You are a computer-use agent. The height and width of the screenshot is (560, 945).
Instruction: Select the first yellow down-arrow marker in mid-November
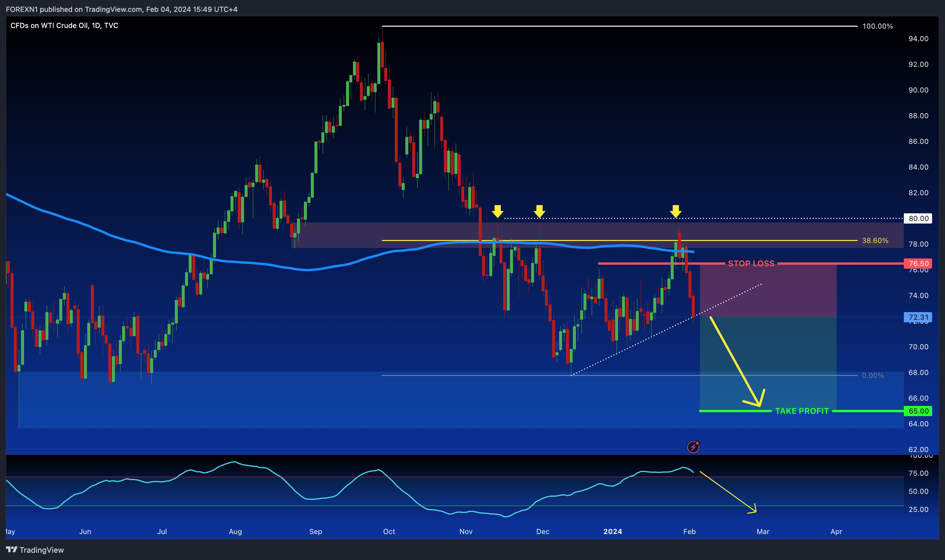click(498, 211)
